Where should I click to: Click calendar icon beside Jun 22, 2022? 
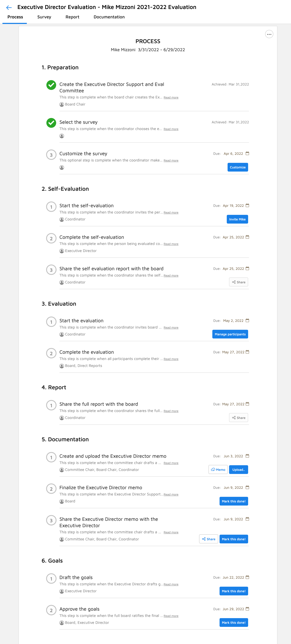247,577
